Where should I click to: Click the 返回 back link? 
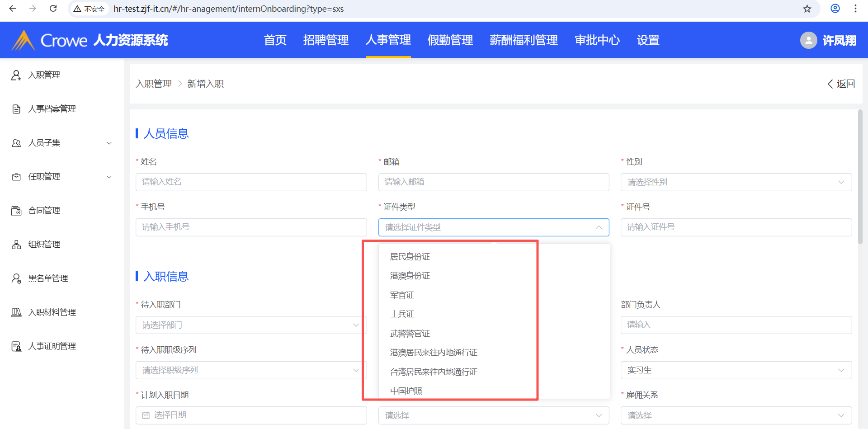pyautogui.click(x=841, y=84)
